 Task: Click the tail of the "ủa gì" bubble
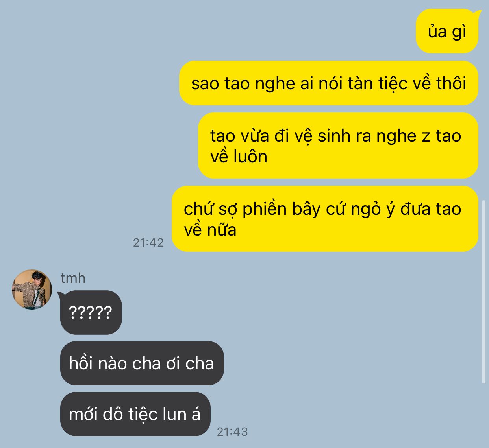pyautogui.click(x=478, y=14)
